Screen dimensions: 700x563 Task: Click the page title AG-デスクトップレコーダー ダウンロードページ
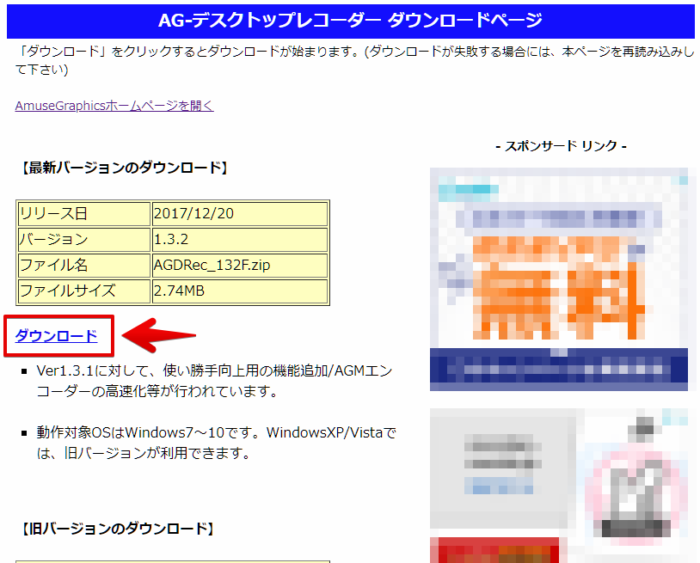coord(350,21)
